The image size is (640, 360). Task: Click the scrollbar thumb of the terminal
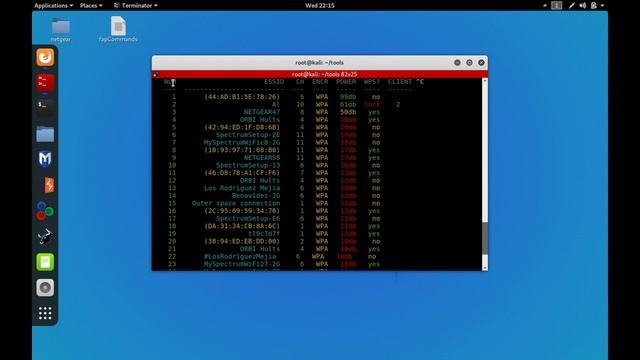pyautogui.click(x=485, y=238)
